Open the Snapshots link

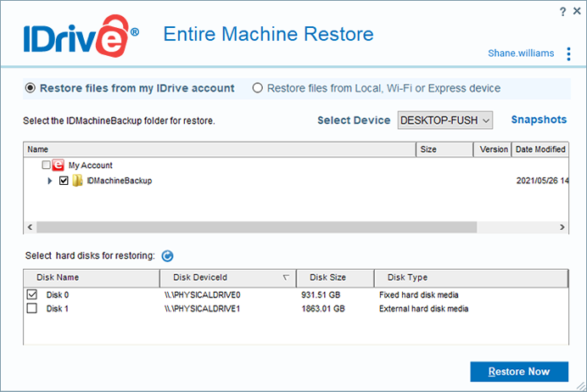pos(539,120)
